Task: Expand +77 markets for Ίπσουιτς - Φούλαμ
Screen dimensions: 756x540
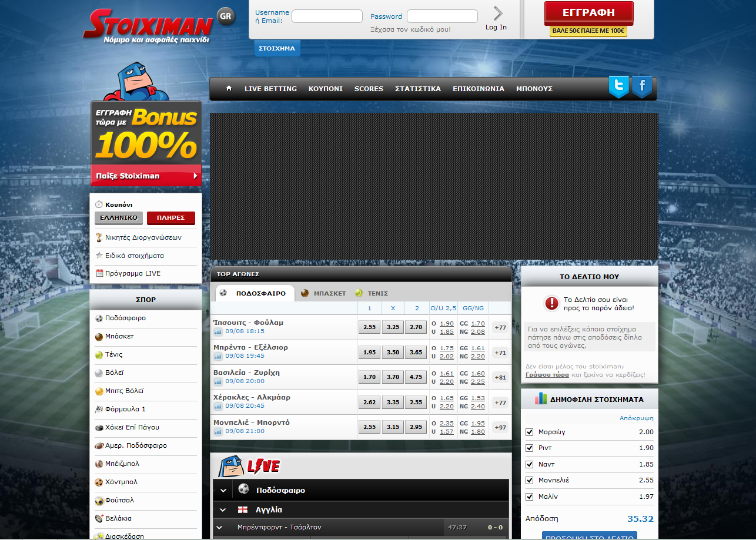Action: (x=500, y=327)
